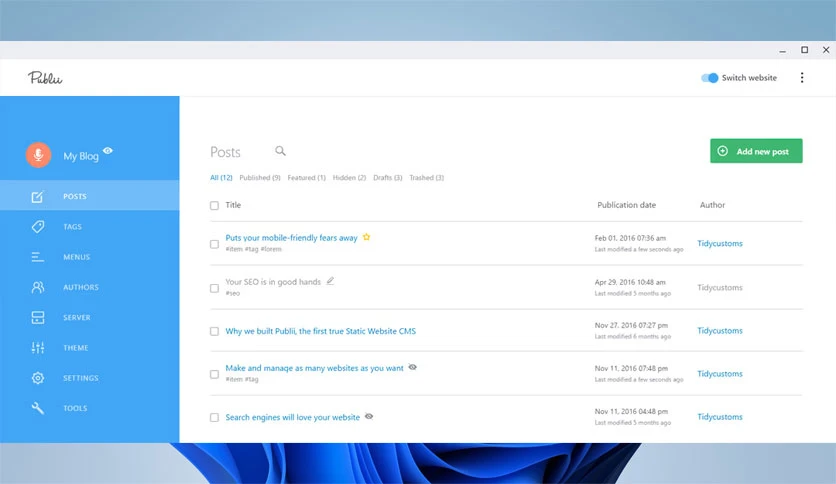Open post Your SEO is in good hands

point(273,281)
